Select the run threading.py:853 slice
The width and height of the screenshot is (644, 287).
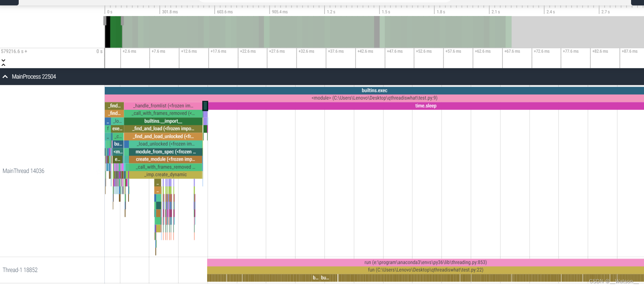[x=425, y=262]
